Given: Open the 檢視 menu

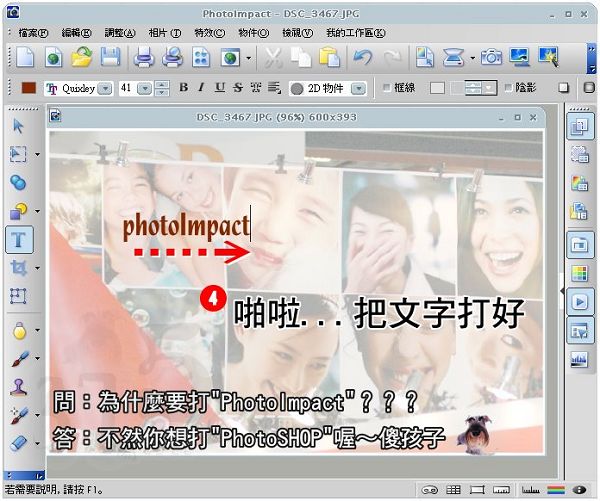Looking at the screenshot, I should point(298,33).
